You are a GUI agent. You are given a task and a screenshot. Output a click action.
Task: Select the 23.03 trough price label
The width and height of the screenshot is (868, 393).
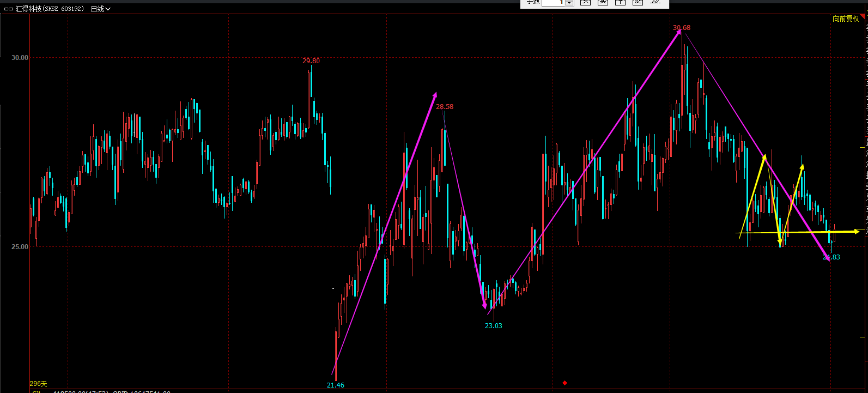pos(494,326)
